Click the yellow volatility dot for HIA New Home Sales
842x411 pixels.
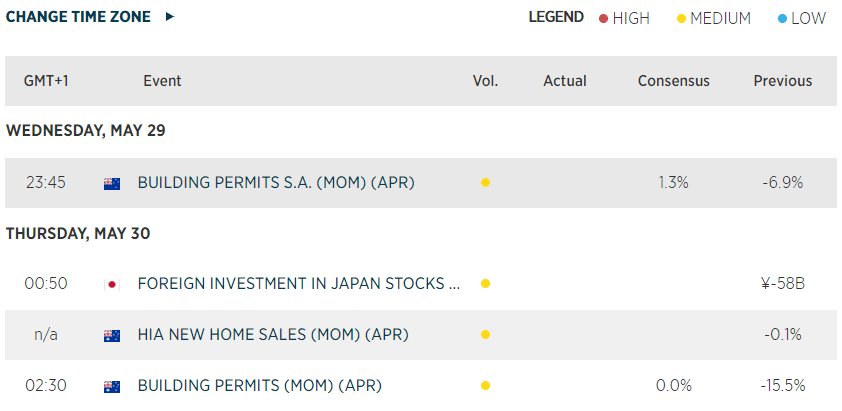(x=485, y=335)
